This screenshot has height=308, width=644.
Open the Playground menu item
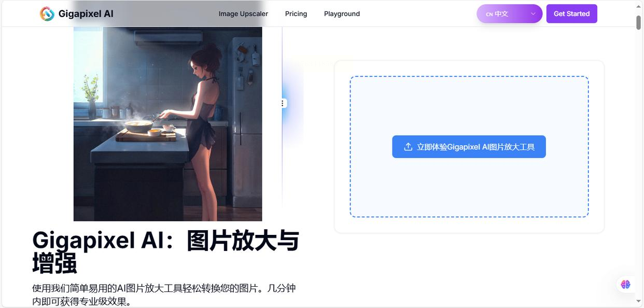(342, 14)
